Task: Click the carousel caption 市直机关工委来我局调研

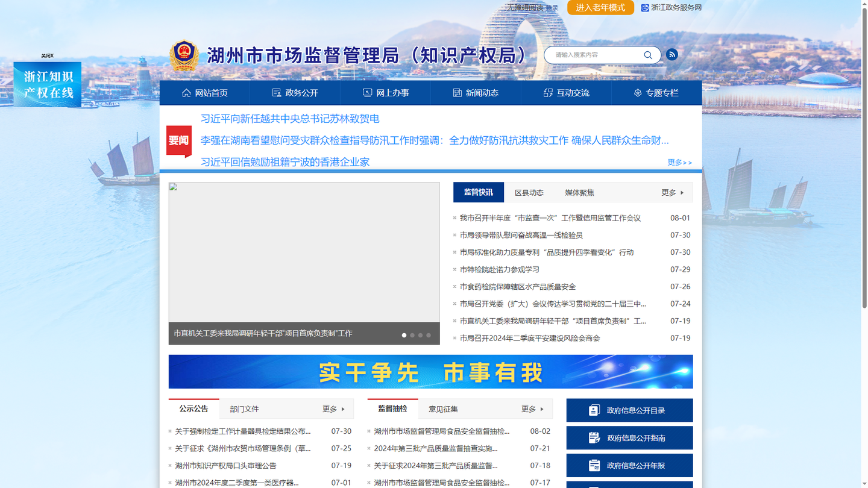Action: point(263,333)
